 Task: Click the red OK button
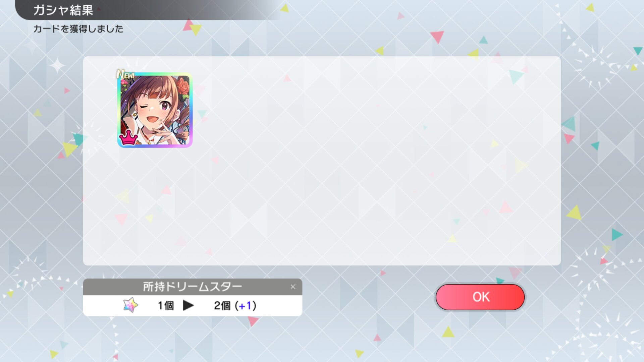[480, 297]
